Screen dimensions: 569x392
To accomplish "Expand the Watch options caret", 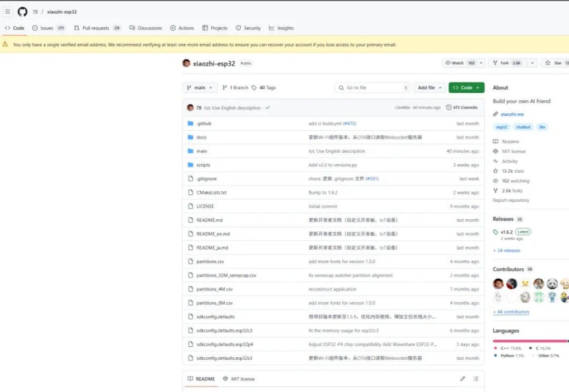I will (x=481, y=63).
